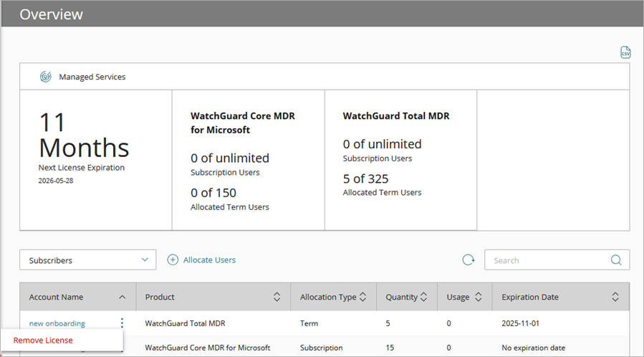
Task: Click the Managed Services radar icon
Action: (45, 77)
